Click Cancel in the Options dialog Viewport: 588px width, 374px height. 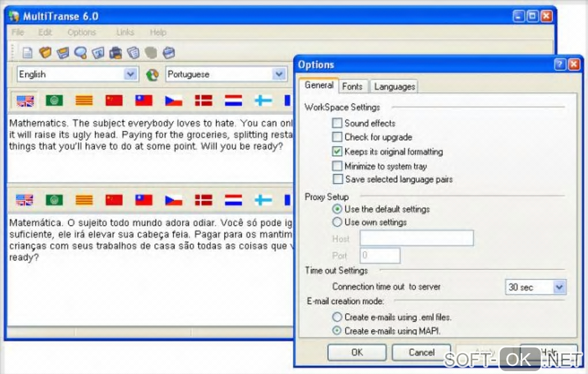pos(421,352)
